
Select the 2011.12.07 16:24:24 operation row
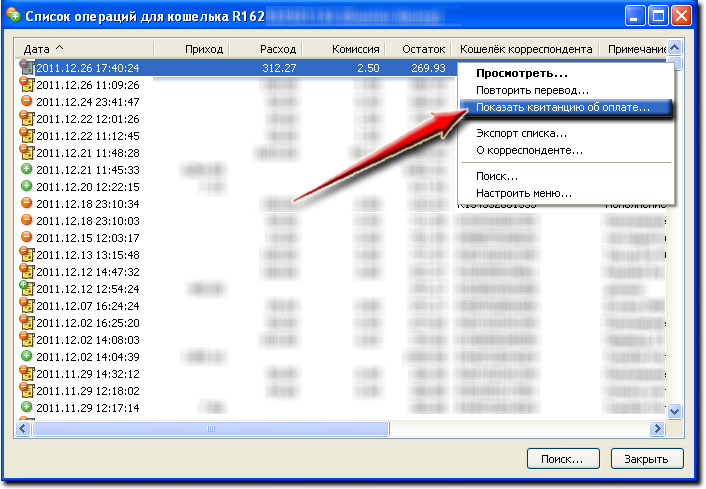[88, 306]
